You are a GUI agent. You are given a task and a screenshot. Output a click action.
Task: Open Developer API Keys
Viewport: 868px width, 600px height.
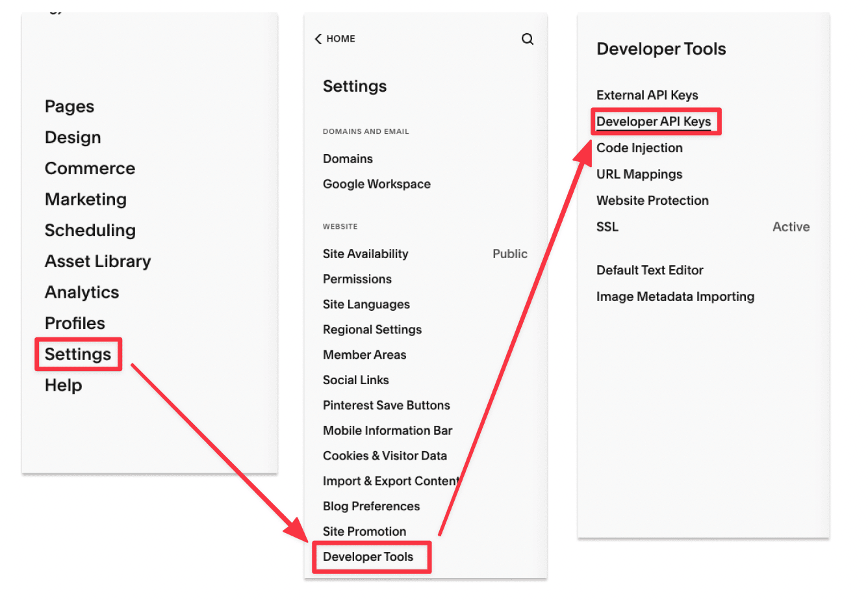coord(656,121)
